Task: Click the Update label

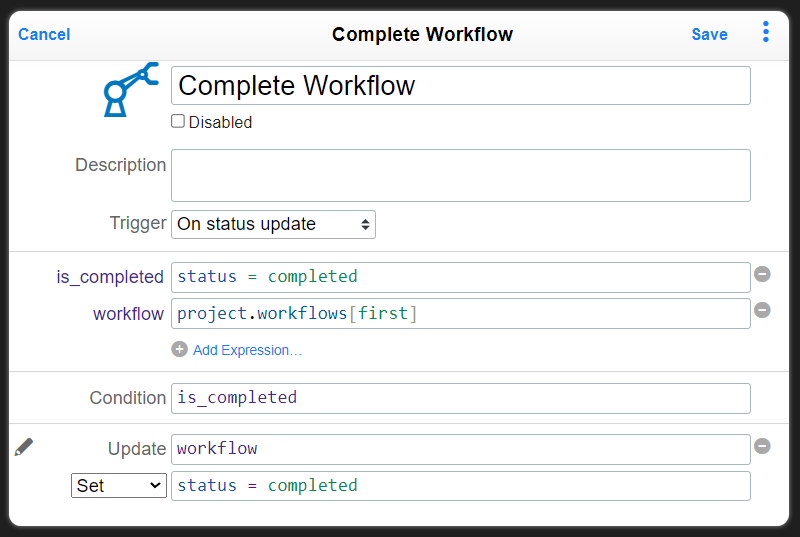Action: pyautogui.click(x=137, y=449)
